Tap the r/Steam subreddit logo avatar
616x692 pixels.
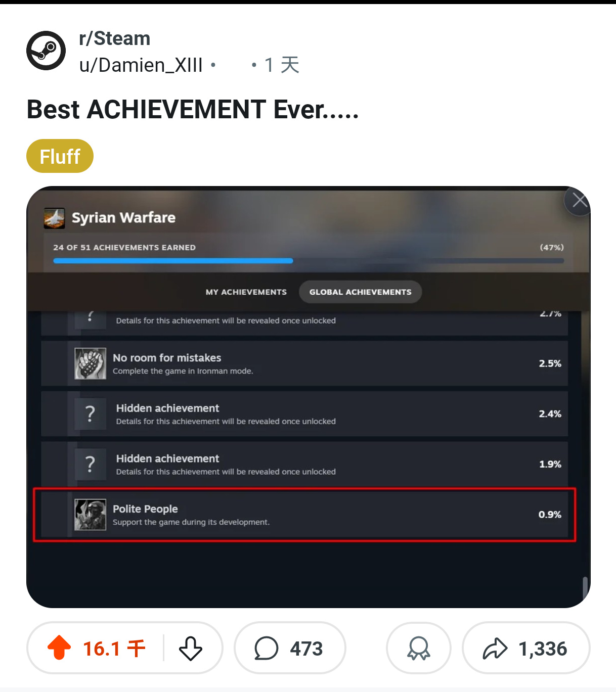(x=46, y=51)
